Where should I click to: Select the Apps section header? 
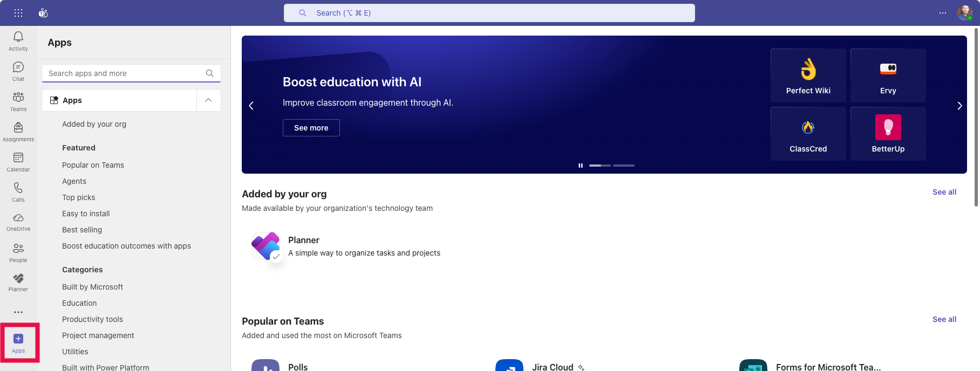(119, 100)
